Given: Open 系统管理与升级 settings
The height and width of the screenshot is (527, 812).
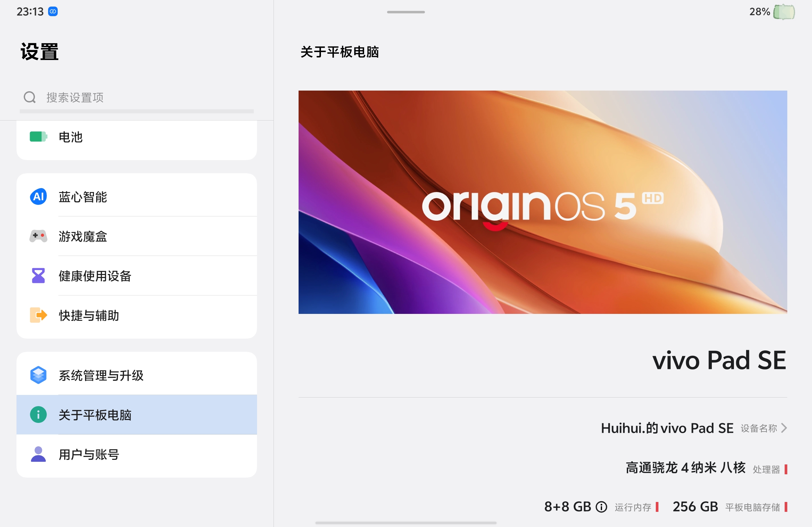Looking at the screenshot, I should (x=136, y=375).
